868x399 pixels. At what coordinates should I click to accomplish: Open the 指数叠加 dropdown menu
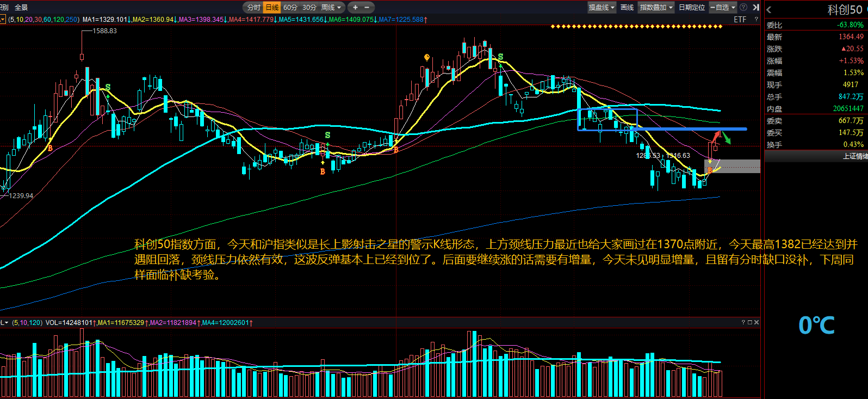pyautogui.click(x=656, y=8)
